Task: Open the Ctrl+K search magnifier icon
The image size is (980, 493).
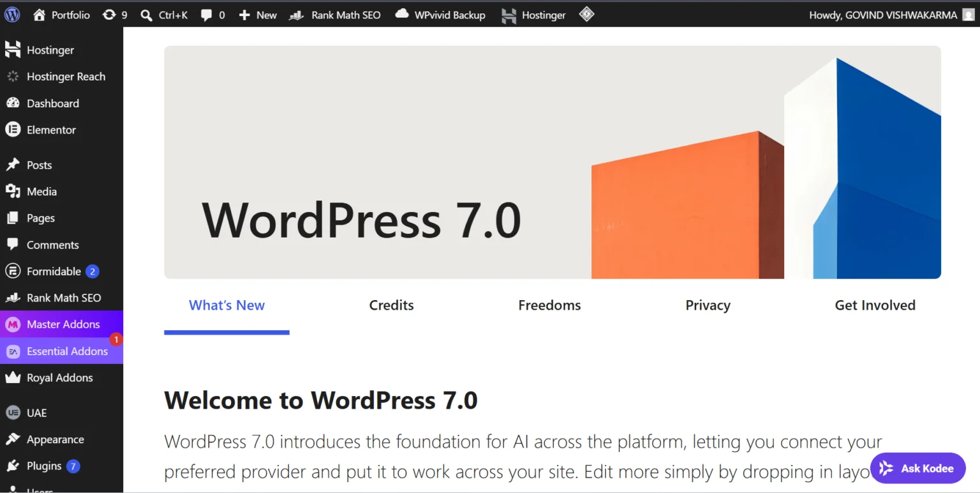Action: coord(147,15)
